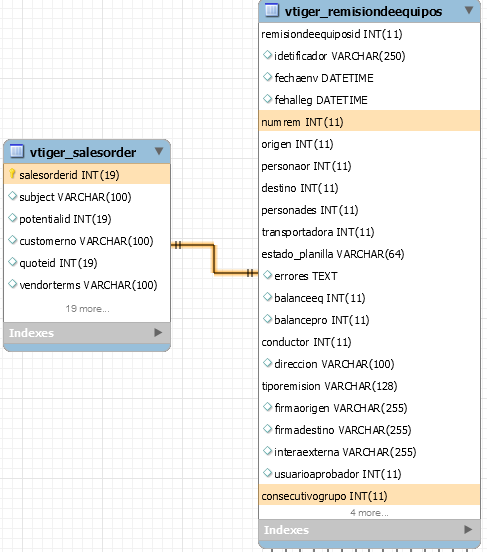The height and width of the screenshot is (553, 487).
Task: Click the diamond icon beside firmaorigen column
Action: click(x=268, y=407)
